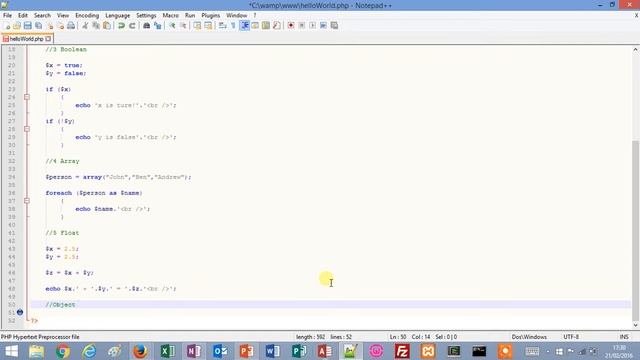Open the Language menu

[118, 16]
